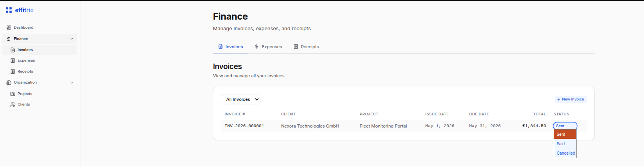
Task: Click the Receipts tab icon
Action: tap(296, 47)
